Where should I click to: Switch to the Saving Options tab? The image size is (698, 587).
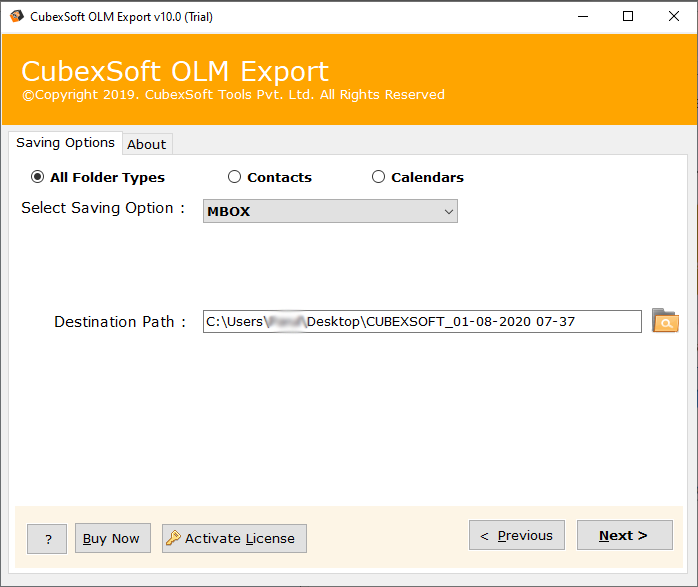coord(65,143)
